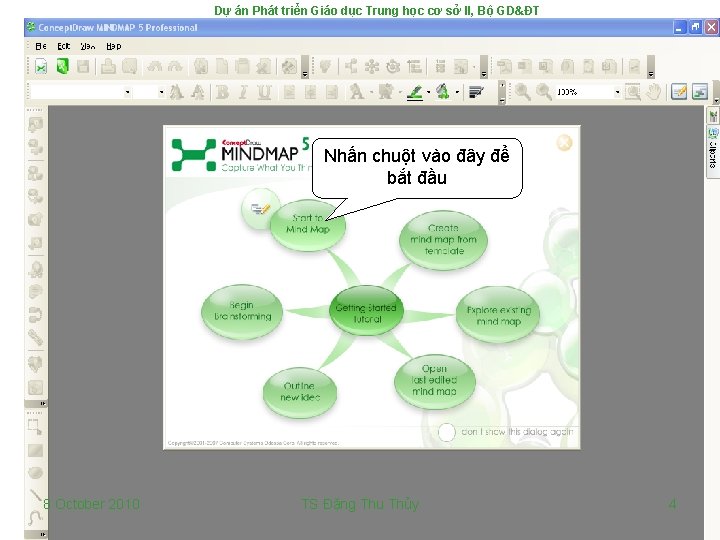The image size is (720, 540).
Task: Close the welcome dialog with the round X
Action: tap(564, 143)
